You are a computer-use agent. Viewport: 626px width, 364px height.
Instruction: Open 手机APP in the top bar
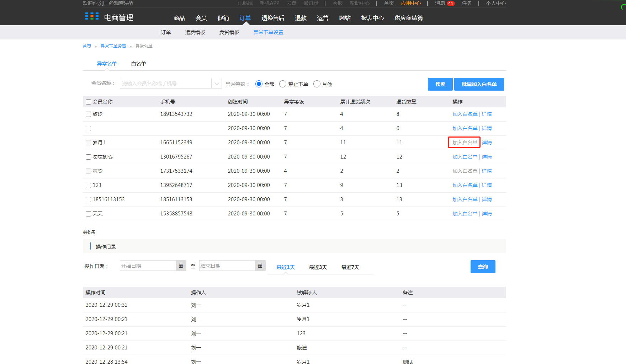coord(269,3)
